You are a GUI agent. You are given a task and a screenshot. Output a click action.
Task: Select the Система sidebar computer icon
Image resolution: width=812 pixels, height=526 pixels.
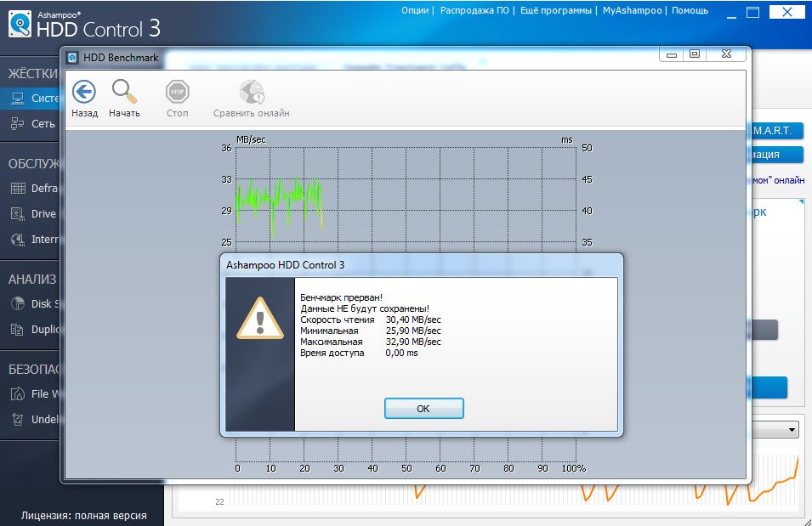[x=18, y=99]
